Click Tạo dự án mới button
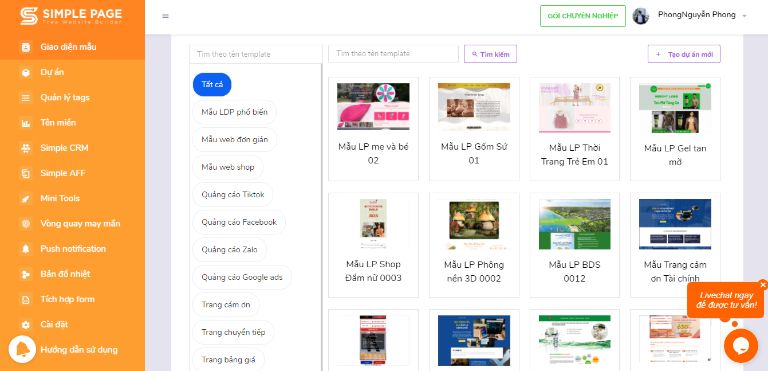Viewport: 768px width, 371px height. coord(684,54)
